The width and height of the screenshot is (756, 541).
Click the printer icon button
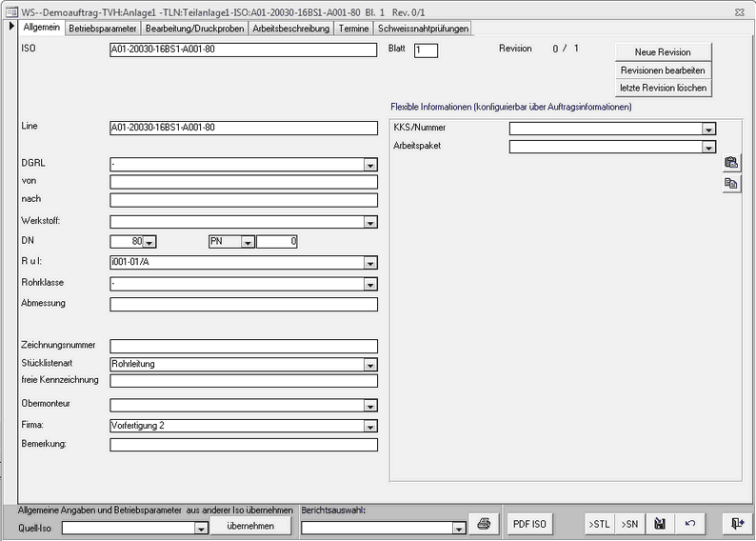coord(484,523)
